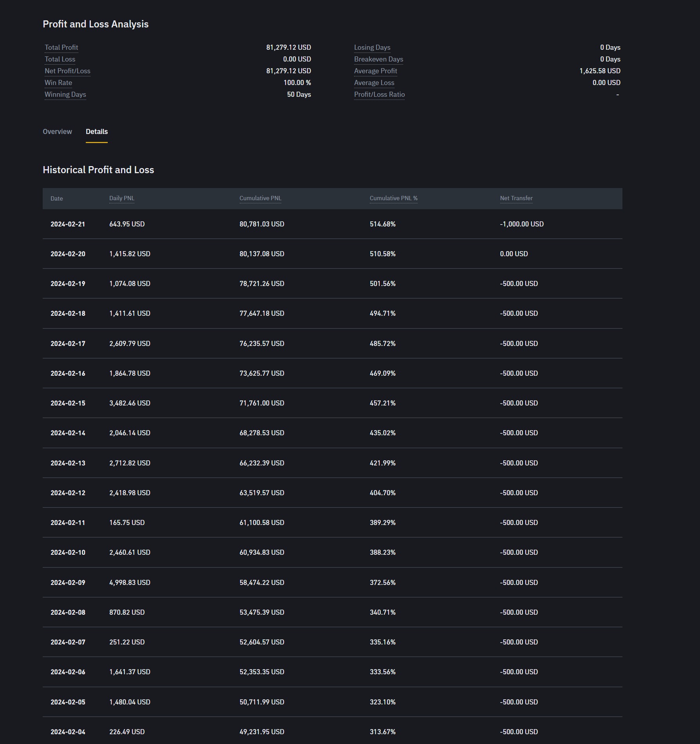Click the Net Profit/Loss label
Image resolution: width=700 pixels, height=744 pixels.
tap(67, 71)
